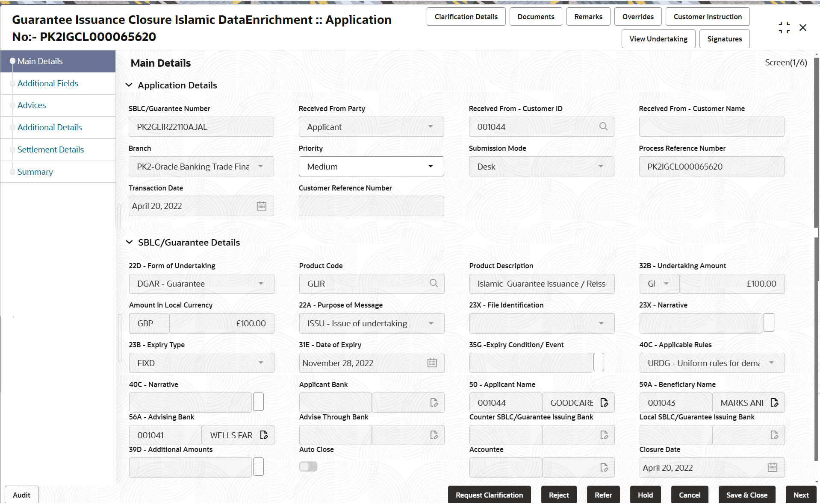Open the Purpose of Message dropdown
820x504 pixels.
click(x=371, y=323)
